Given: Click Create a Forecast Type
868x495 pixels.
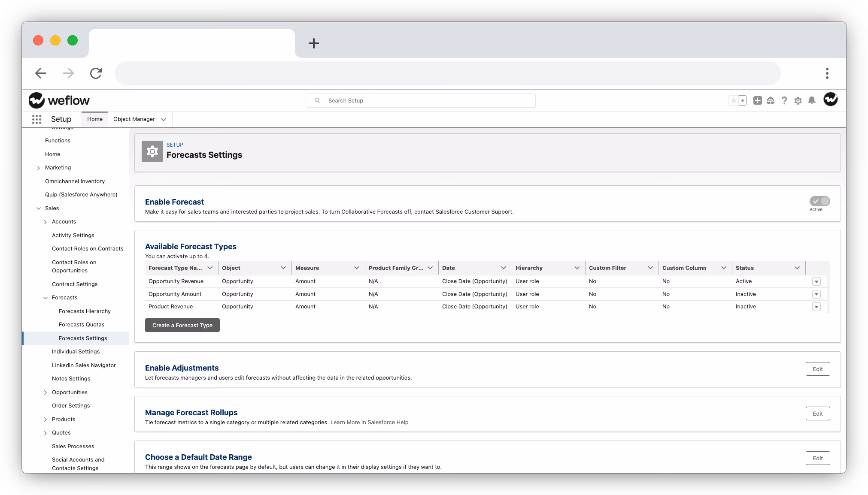Looking at the screenshot, I should tap(182, 325).
